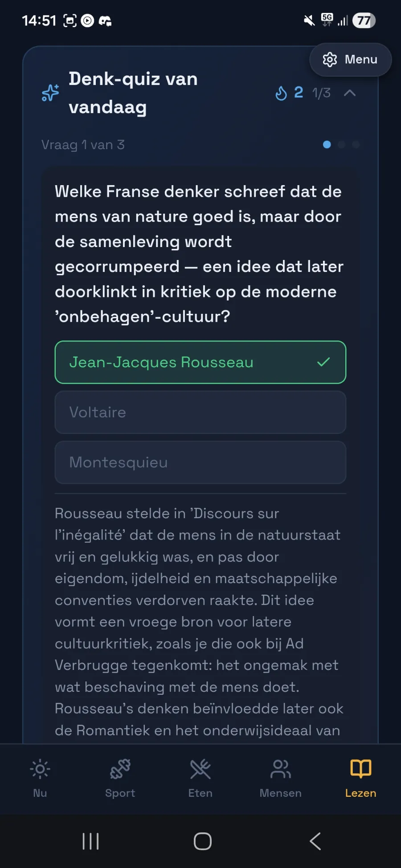The height and width of the screenshot is (868, 401).
Task: Switch to the Sport tab
Action: pos(120,778)
